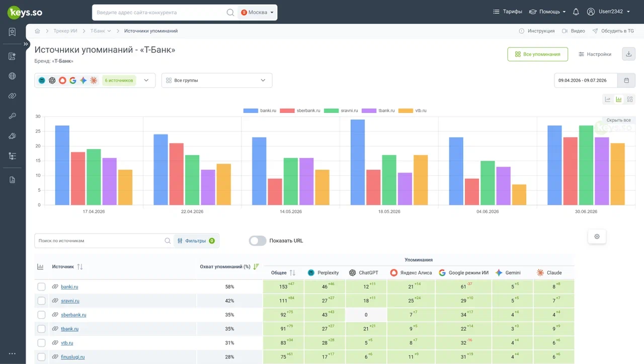This screenshot has width=644, height=364.
Task: Open the three-dots more menu in the sidebar
Action: coord(12,353)
